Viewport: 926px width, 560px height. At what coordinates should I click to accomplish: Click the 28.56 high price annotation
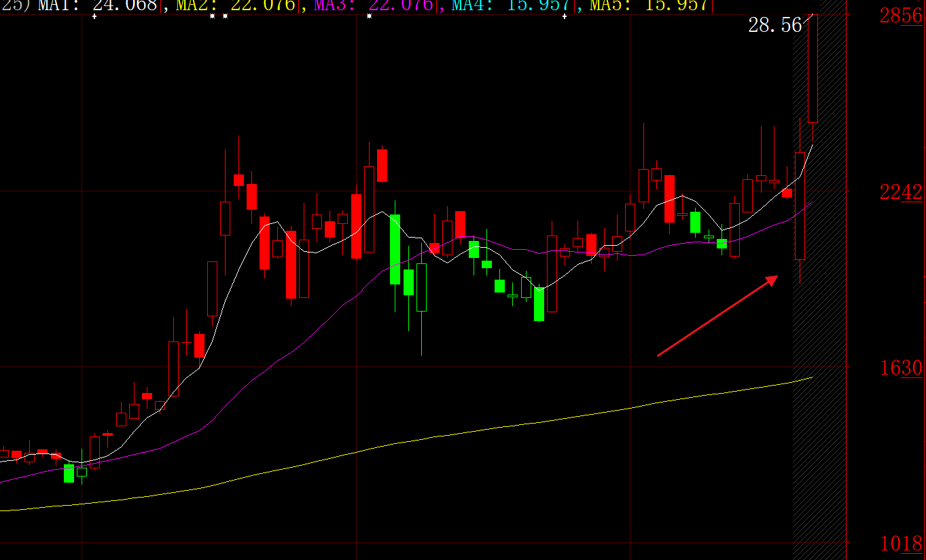coord(775,26)
